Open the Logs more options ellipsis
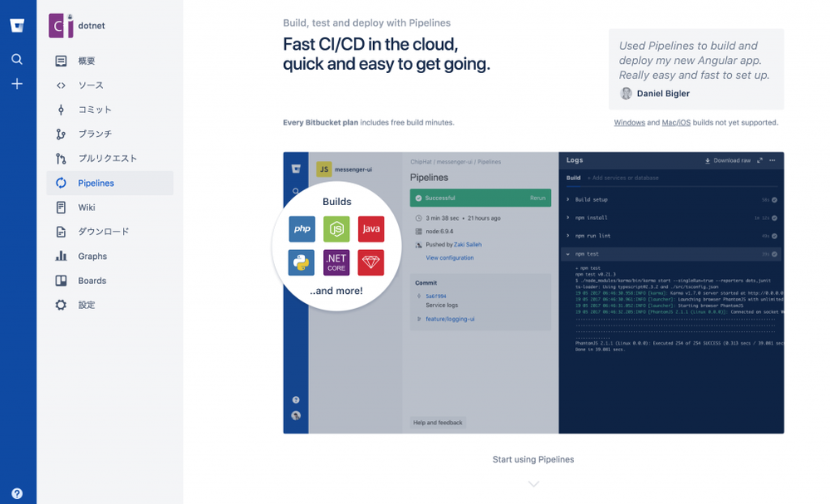Viewport: 830px width, 504px height. click(773, 160)
